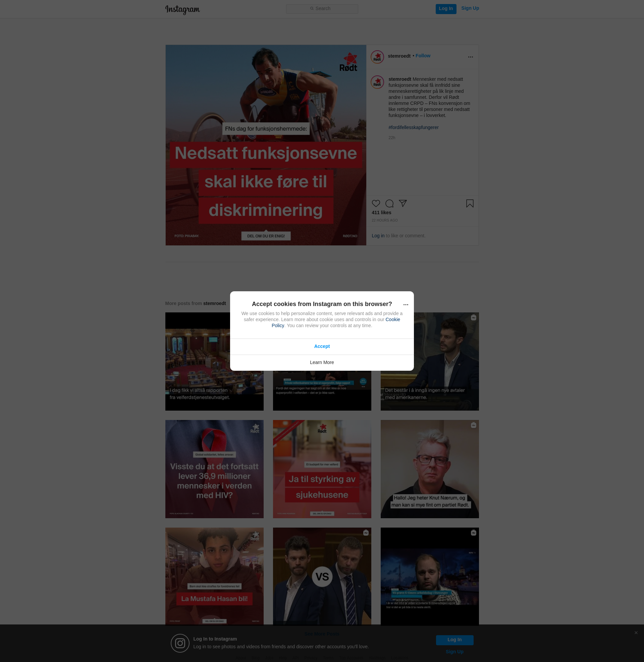The width and height of the screenshot is (644, 662).
Task: Share the post with the paper plane icon
Action: point(402,203)
